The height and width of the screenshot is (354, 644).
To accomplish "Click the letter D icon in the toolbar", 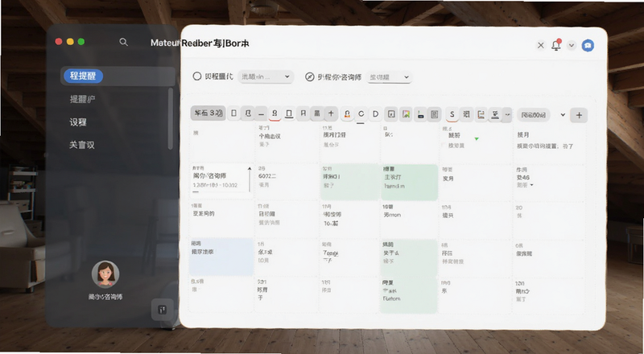I will (375, 114).
